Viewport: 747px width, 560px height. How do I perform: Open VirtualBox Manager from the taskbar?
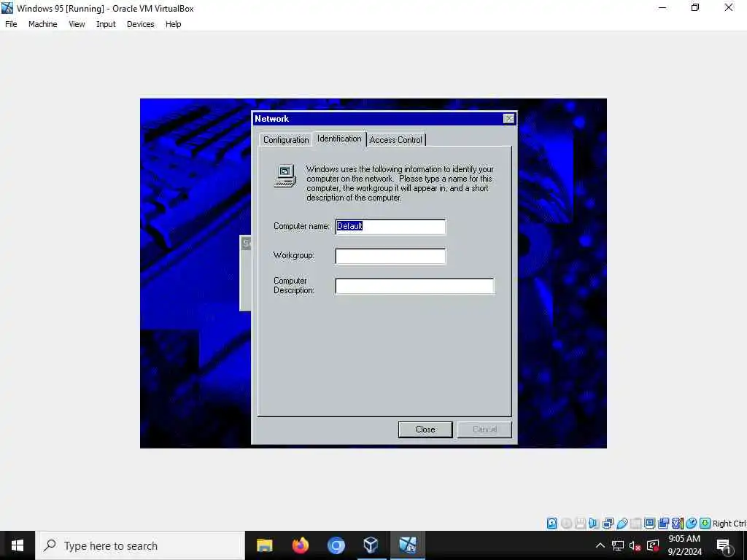coord(371,545)
